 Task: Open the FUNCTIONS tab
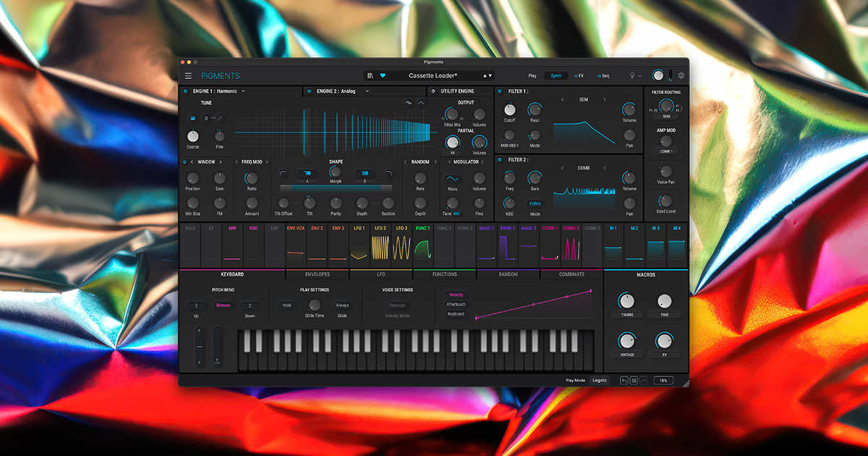pos(445,274)
